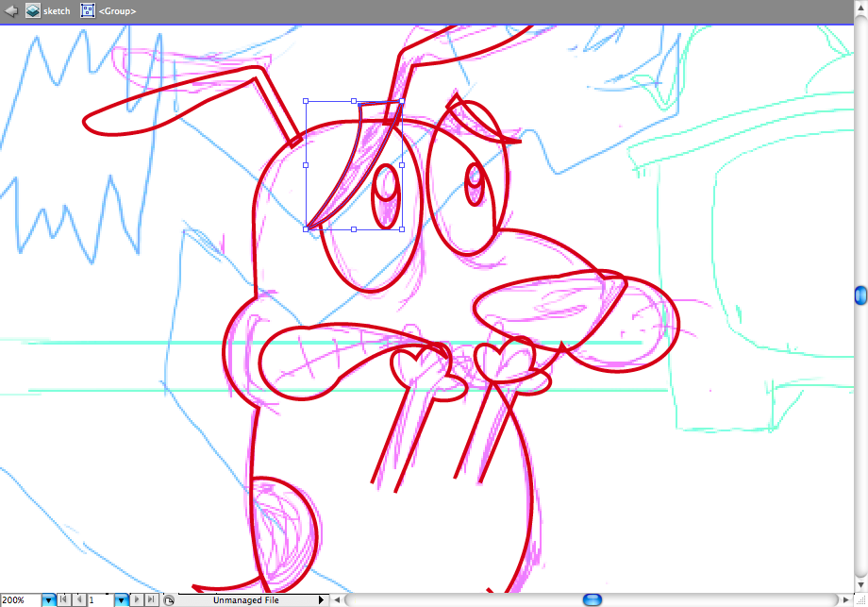Go to the next artboard
The width and height of the screenshot is (868, 607).
point(136,599)
